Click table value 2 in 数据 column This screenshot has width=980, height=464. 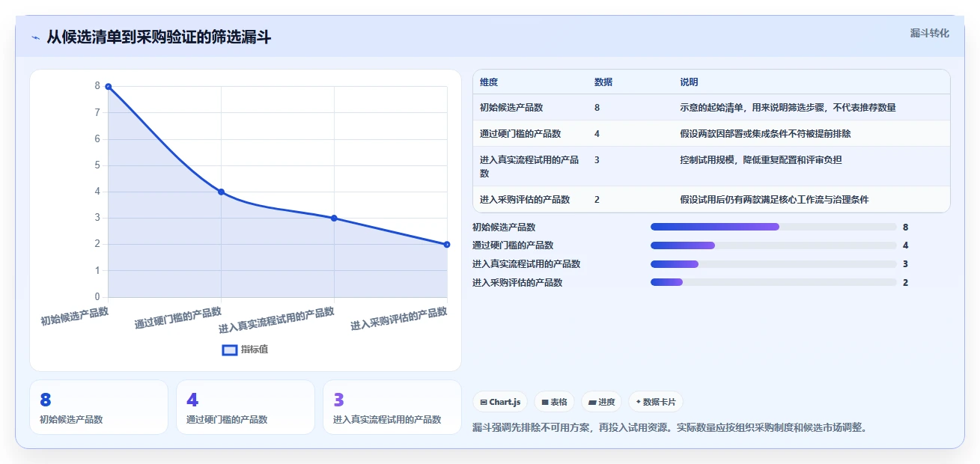click(x=597, y=200)
